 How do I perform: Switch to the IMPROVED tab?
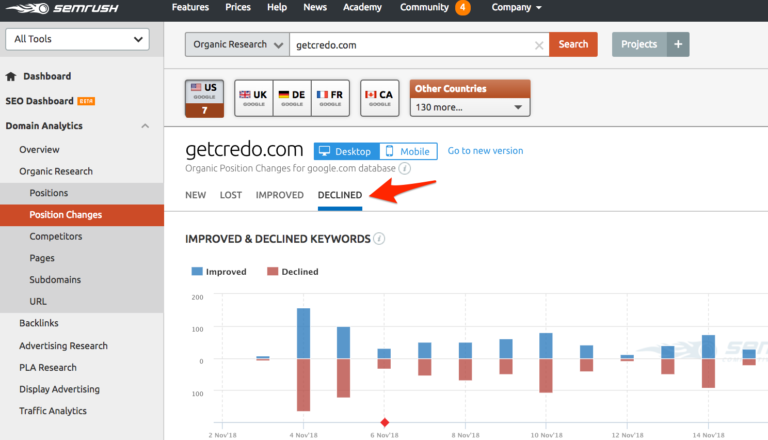280,195
